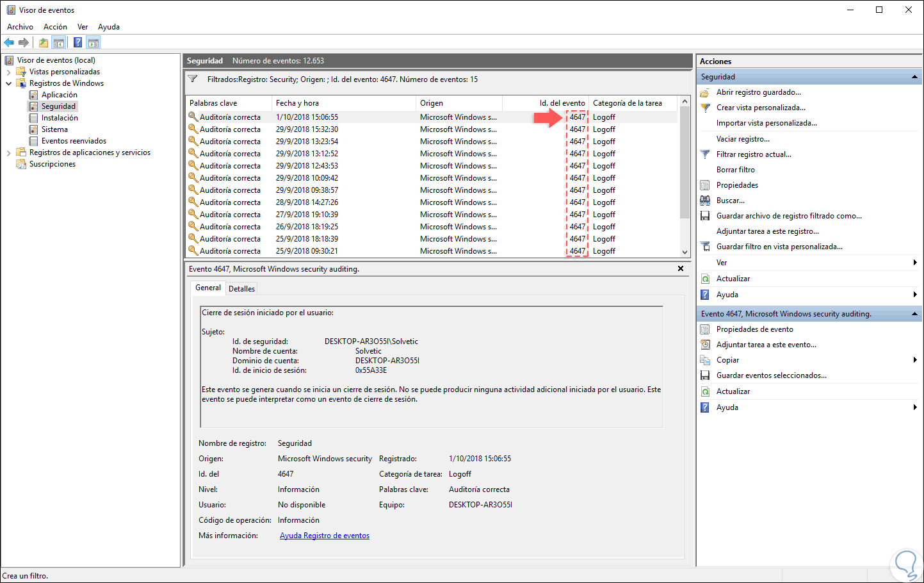Select the event dated 29/9/2018 10:09:42

click(432, 178)
